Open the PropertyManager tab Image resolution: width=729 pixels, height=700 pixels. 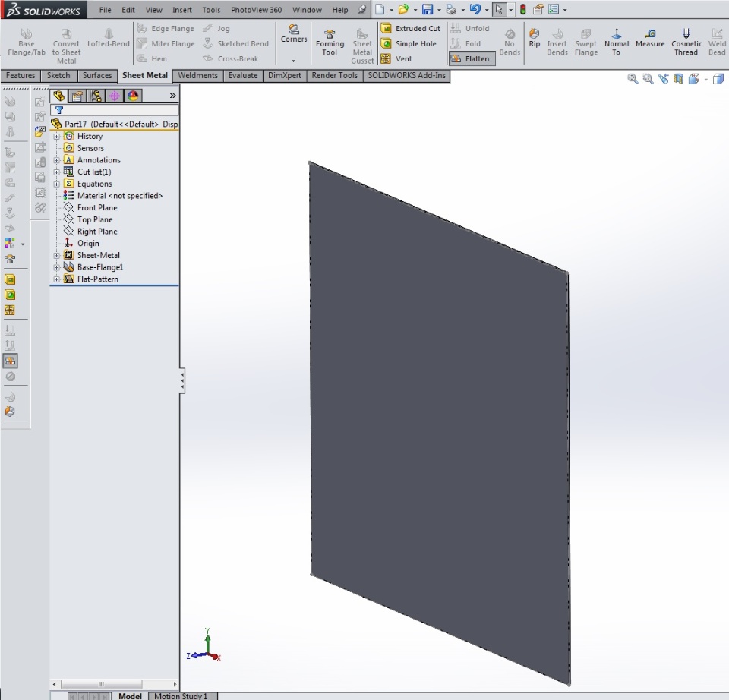pos(77,96)
